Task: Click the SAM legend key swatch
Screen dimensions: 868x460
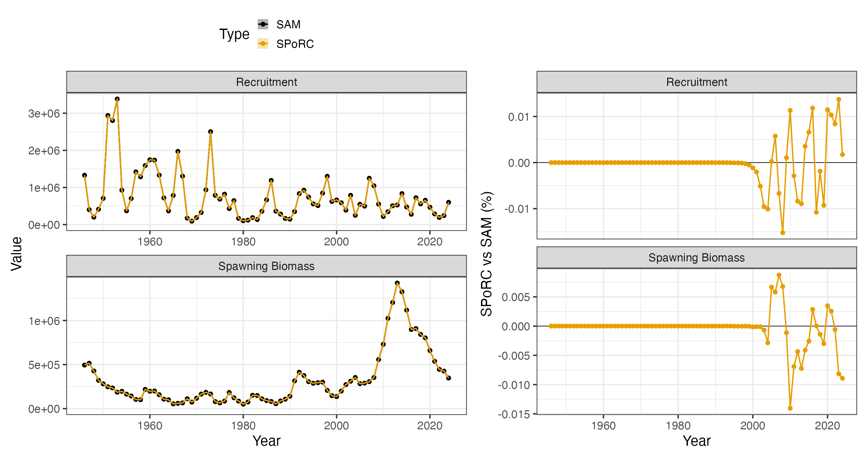Action: coord(263,24)
